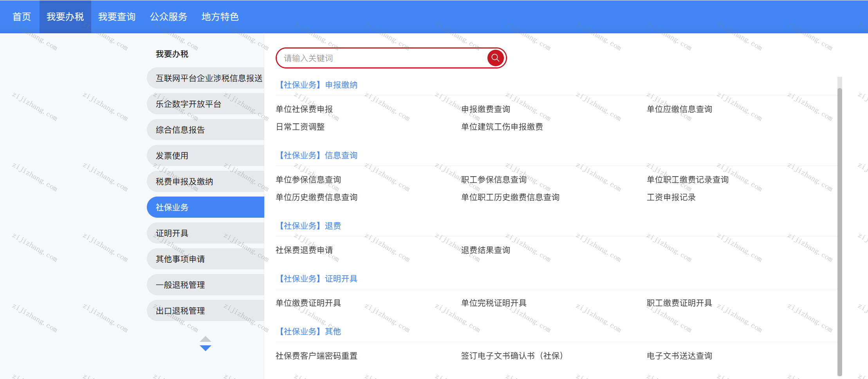The image size is (868, 379).
Task: Click 退费结果查询 link
Action: pos(485,250)
